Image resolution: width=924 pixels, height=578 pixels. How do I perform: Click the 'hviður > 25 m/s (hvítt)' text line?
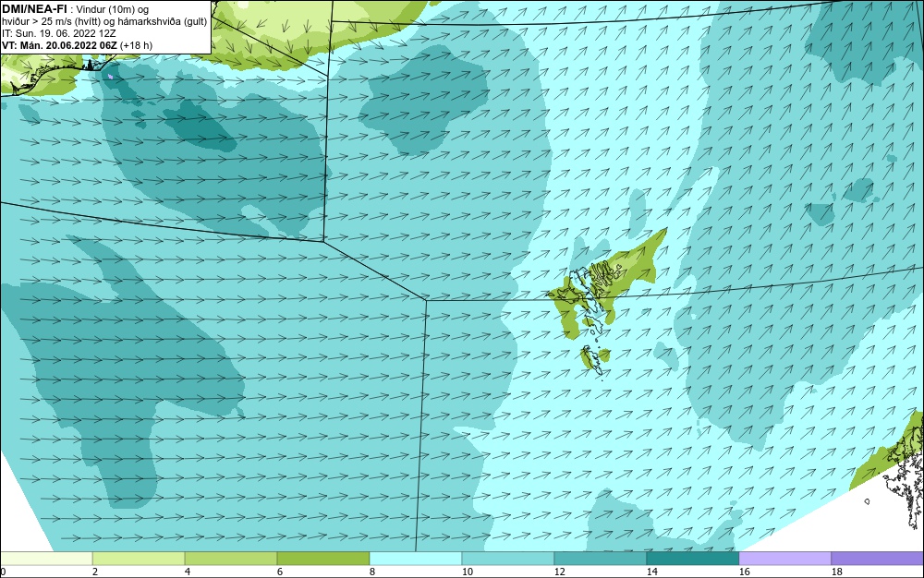point(55,21)
